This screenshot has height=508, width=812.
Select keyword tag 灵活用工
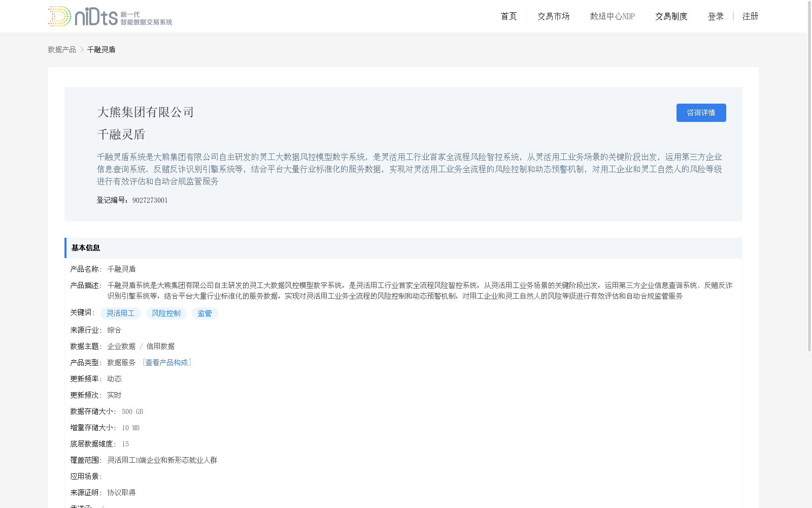point(120,313)
